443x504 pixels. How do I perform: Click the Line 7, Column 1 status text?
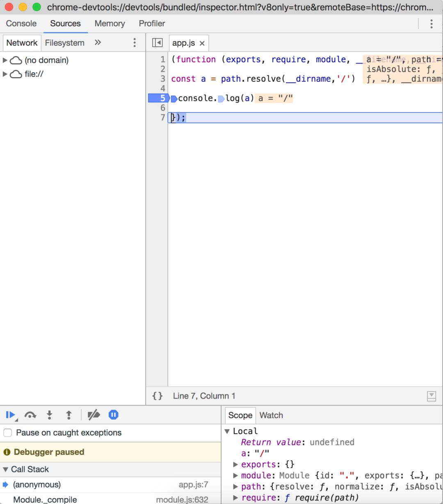[x=204, y=396]
